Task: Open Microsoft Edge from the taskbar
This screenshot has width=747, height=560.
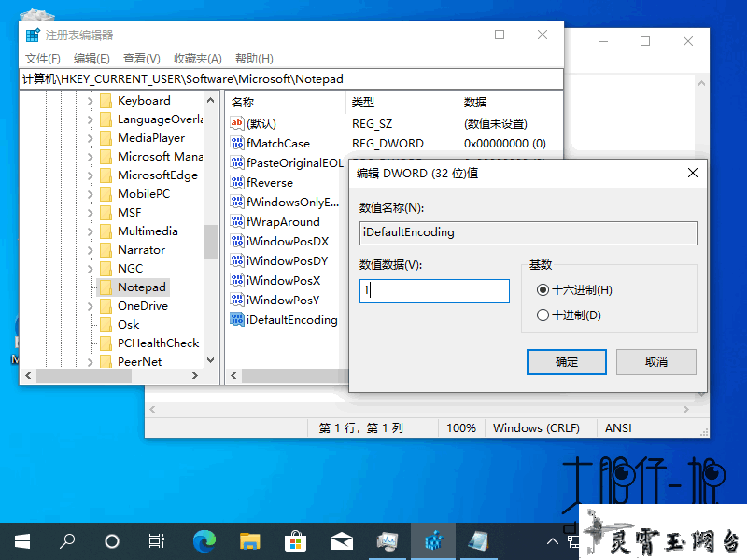Action: 204,540
